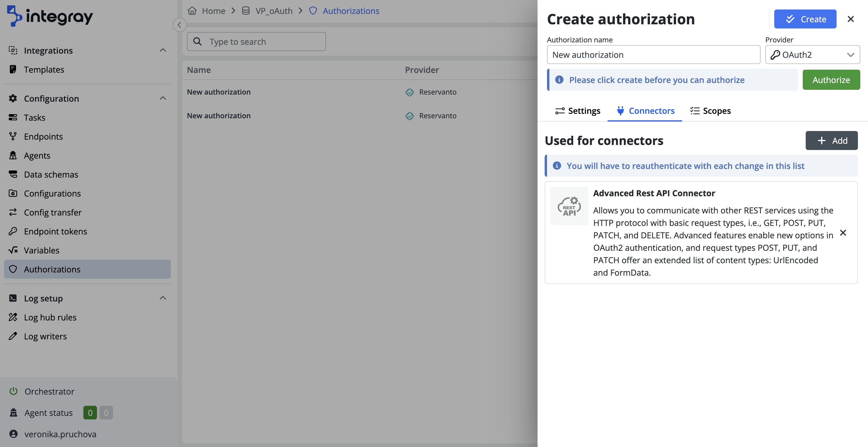Click the Home breadcrumb house icon

click(x=192, y=11)
